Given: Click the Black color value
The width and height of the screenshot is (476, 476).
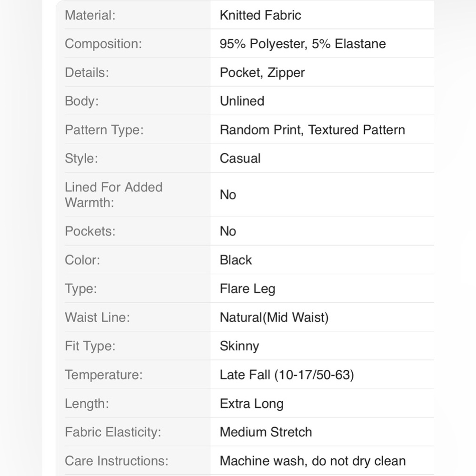Looking at the screenshot, I should [x=236, y=260].
